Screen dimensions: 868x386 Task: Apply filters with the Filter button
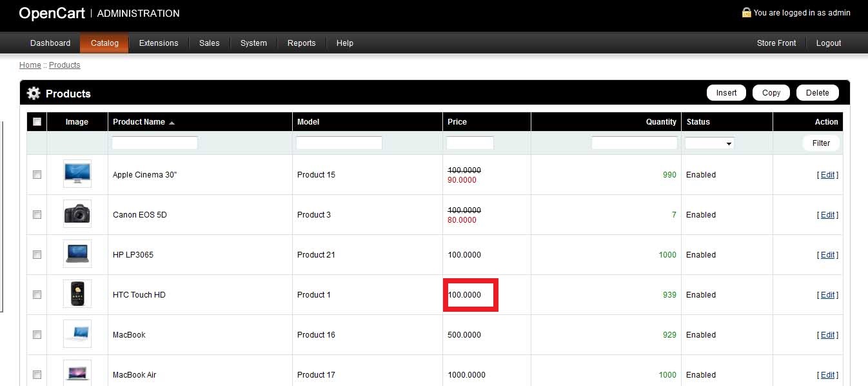click(x=822, y=143)
